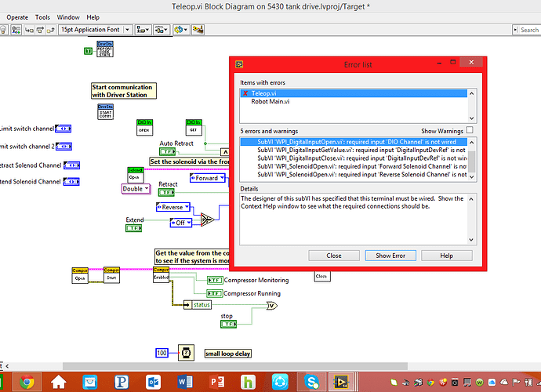Click the Limit switch channel control terminal
This screenshot has width=541, height=392.
(64, 129)
